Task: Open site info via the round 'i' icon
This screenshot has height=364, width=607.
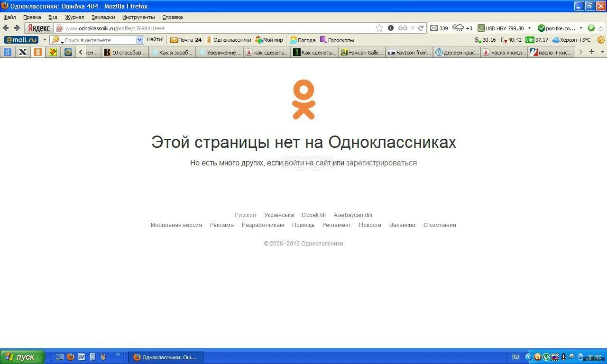Action: coord(391,28)
